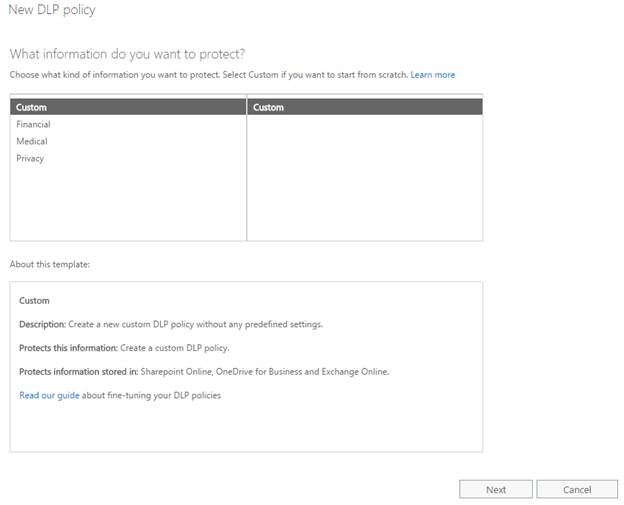Choose the Medical category
Image resolution: width=624 pixels, height=505 pixels.
click(x=32, y=141)
